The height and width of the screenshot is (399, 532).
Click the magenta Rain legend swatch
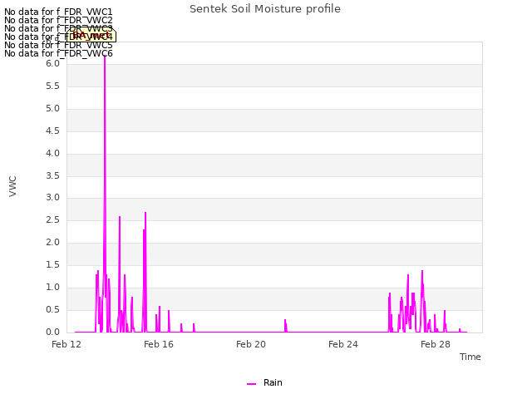(251, 384)
